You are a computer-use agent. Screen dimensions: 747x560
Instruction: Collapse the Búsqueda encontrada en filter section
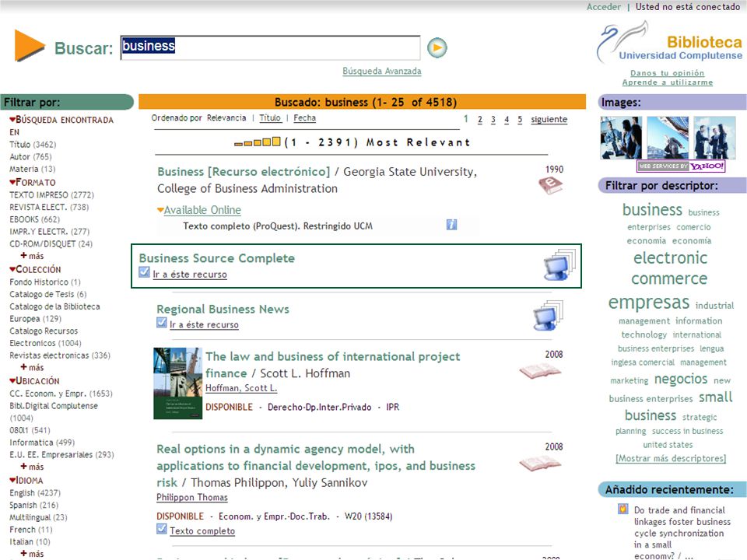12,120
